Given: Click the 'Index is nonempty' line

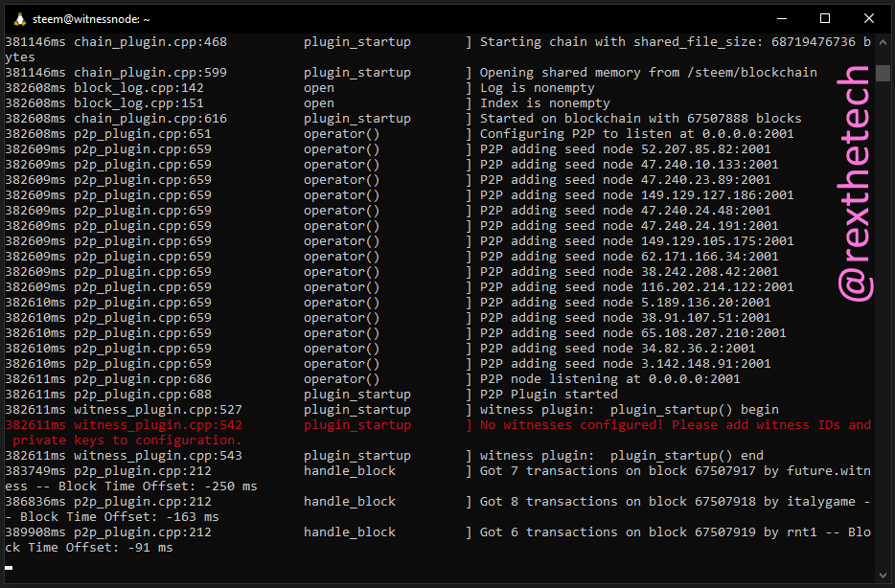Looking at the screenshot, I should [544, 102].
